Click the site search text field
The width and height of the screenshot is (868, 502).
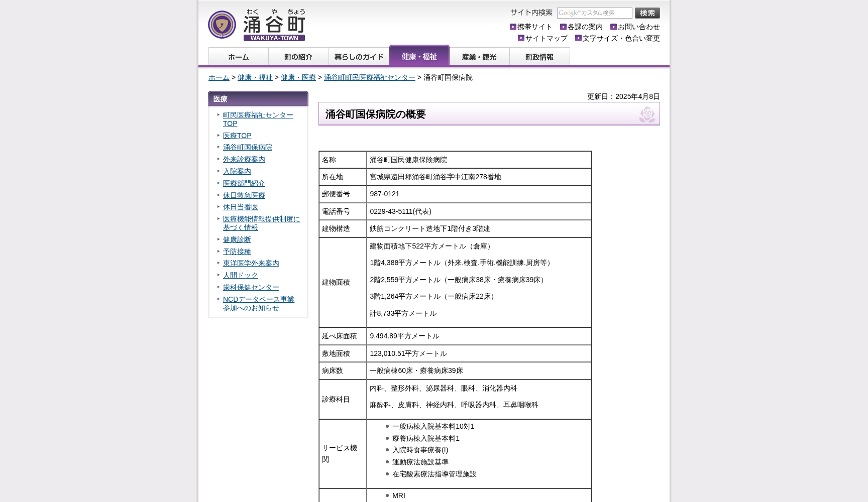pyautogui.click(x=594, y=13)
